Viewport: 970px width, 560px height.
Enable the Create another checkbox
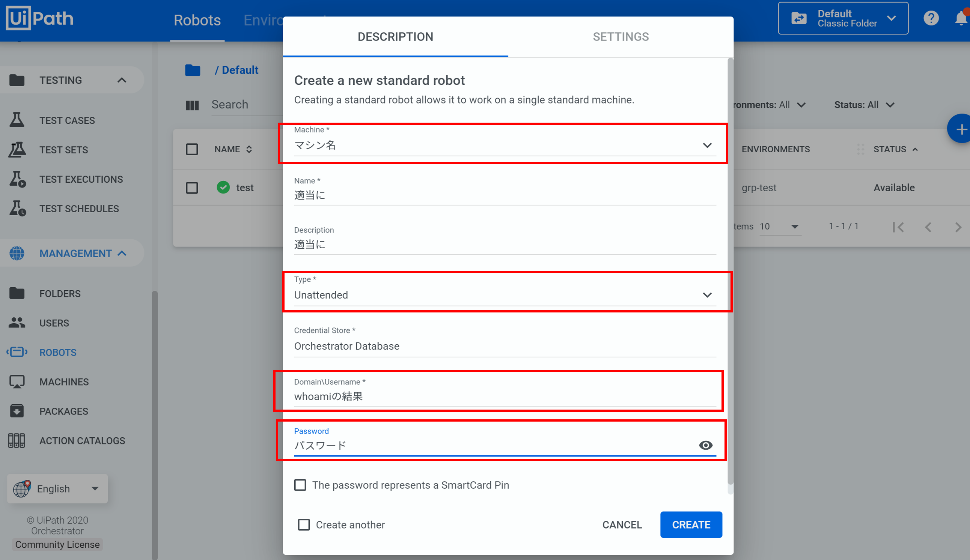pos(304,524)
